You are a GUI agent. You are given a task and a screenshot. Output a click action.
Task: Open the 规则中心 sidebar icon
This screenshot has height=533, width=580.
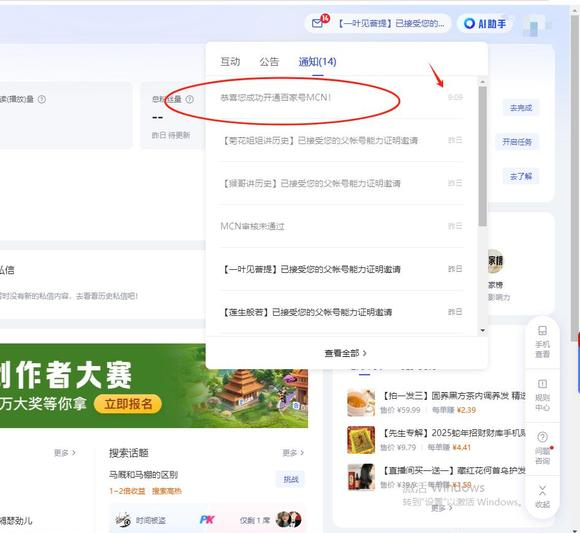(542, 395)
